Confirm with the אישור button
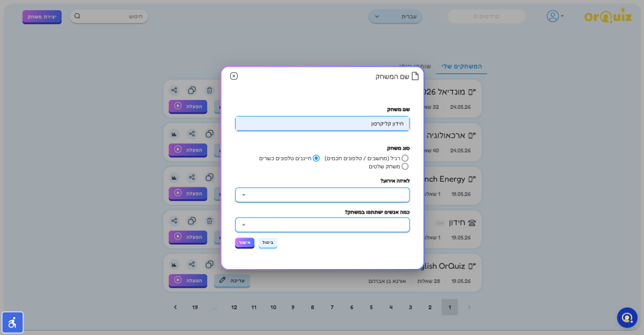Screen dimensions: 644x335 tap(245, 243)
